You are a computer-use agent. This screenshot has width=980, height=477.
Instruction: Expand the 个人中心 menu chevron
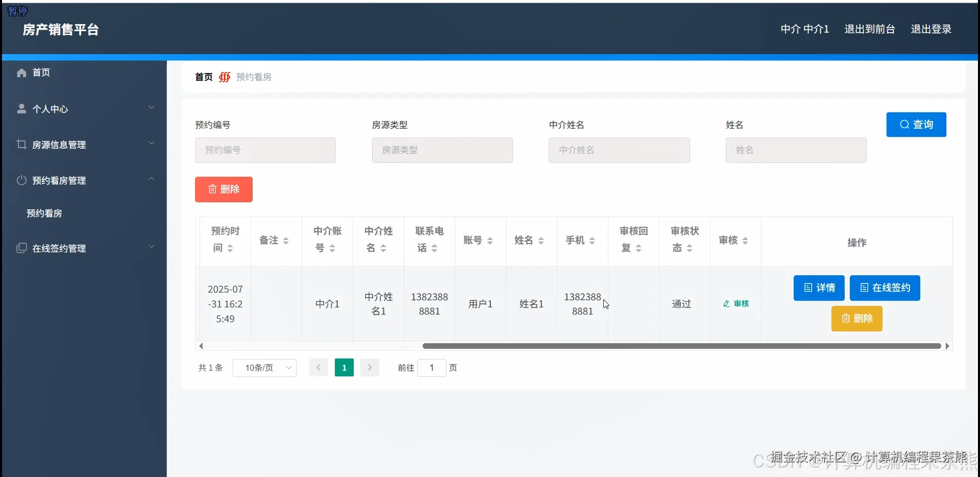point(152,107)
